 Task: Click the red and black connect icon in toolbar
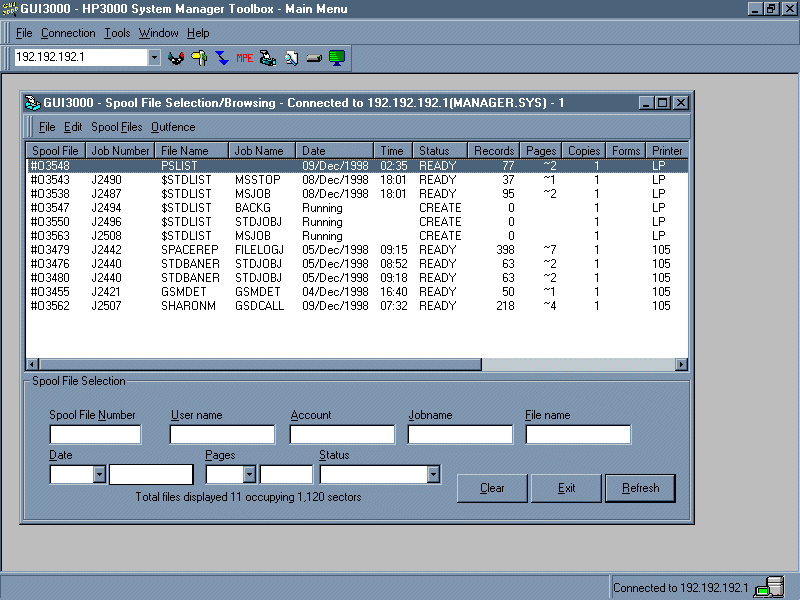[x=176, y=58]
